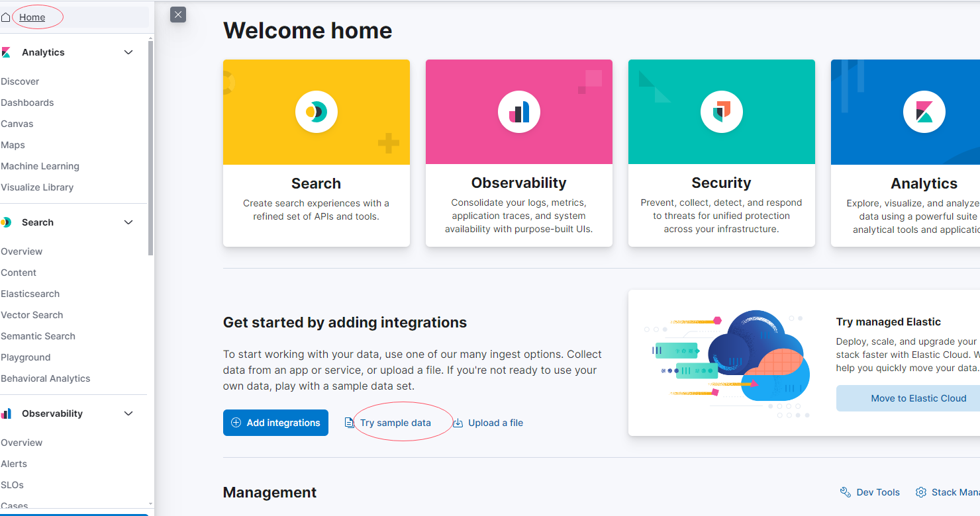Open Dev Tools link

(x=878, y=492)
